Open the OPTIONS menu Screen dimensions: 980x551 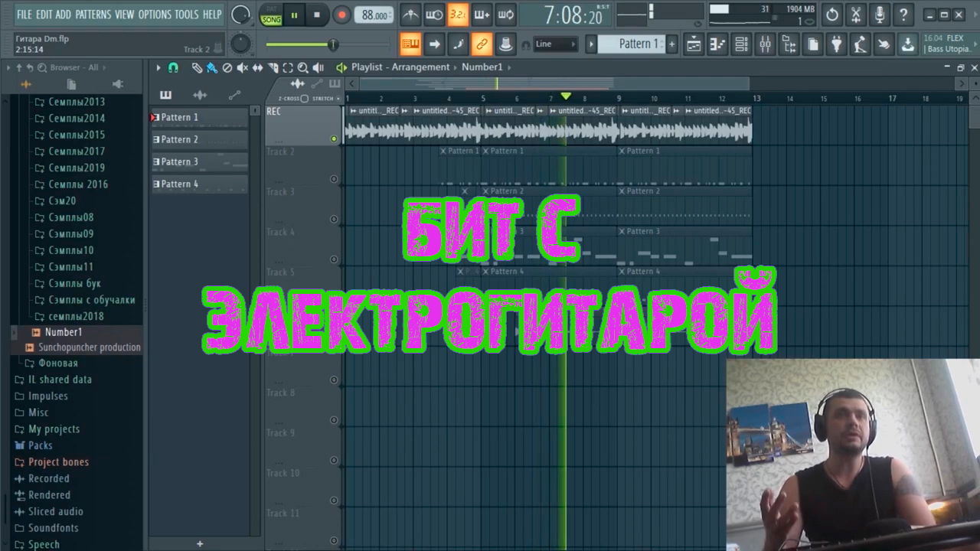[x=155, y=15]
